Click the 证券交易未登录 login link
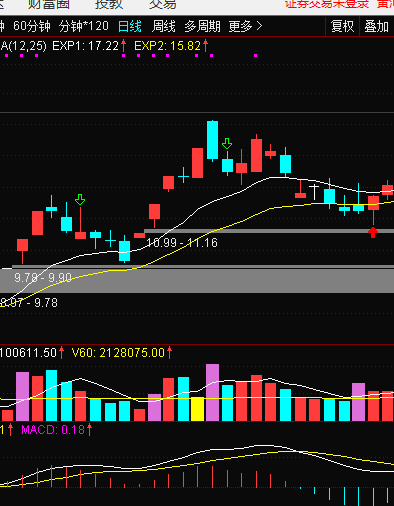Screen dimensions: 394x506 (327, 4)
